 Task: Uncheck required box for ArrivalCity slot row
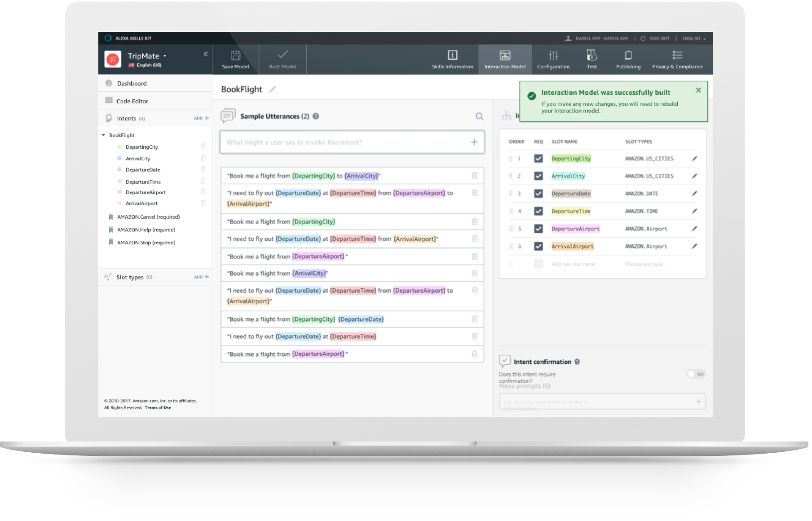(x=538, y=176)
